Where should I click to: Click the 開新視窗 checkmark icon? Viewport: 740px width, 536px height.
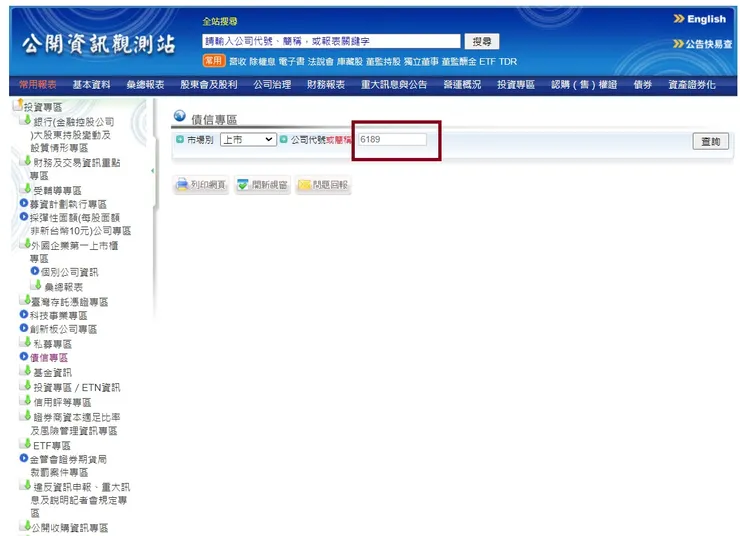point(243,184)
